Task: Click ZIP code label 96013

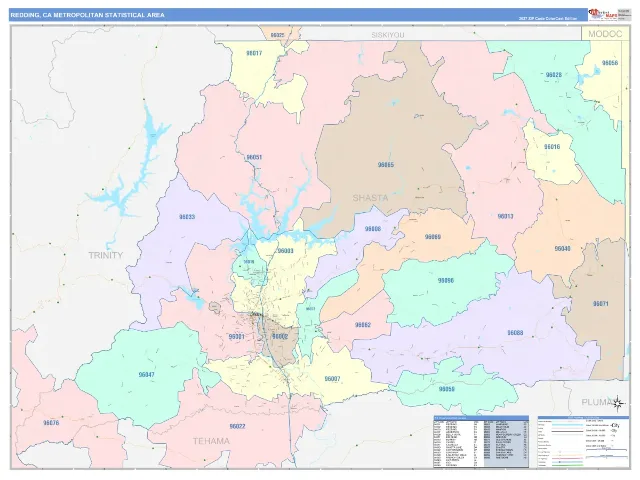Action: (x=505, y=216)
